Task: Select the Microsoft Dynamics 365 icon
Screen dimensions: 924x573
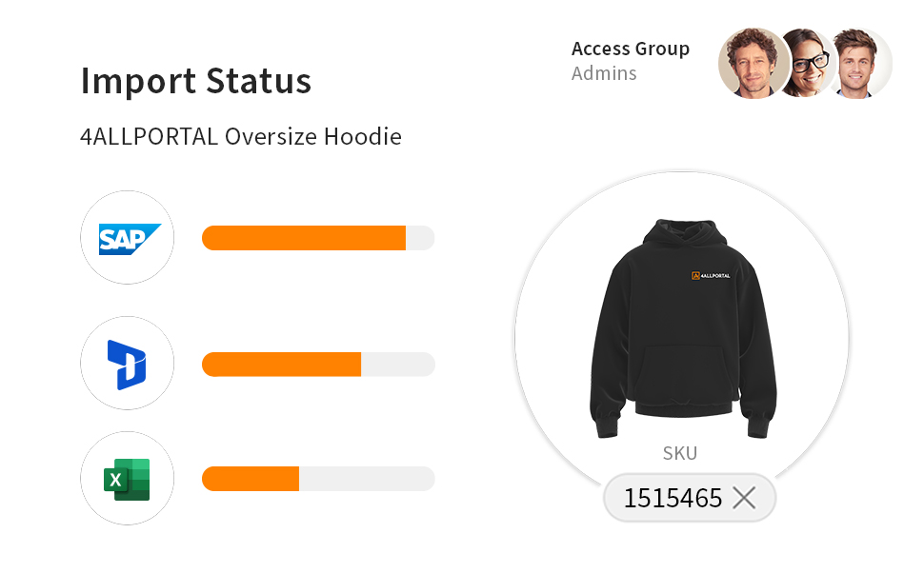Action: tap(128, 364)
